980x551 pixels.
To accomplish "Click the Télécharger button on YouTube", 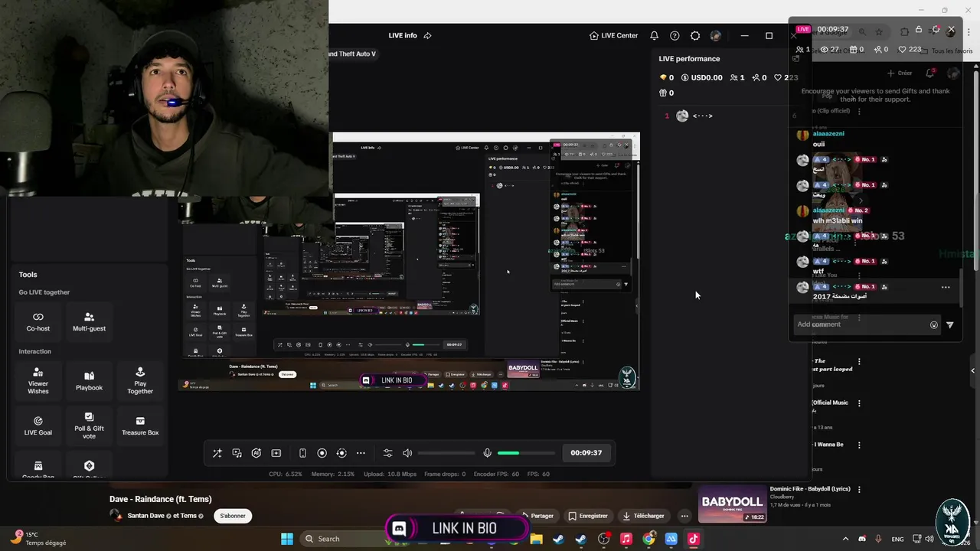I will pyautogui.click(x=644, y=516).
